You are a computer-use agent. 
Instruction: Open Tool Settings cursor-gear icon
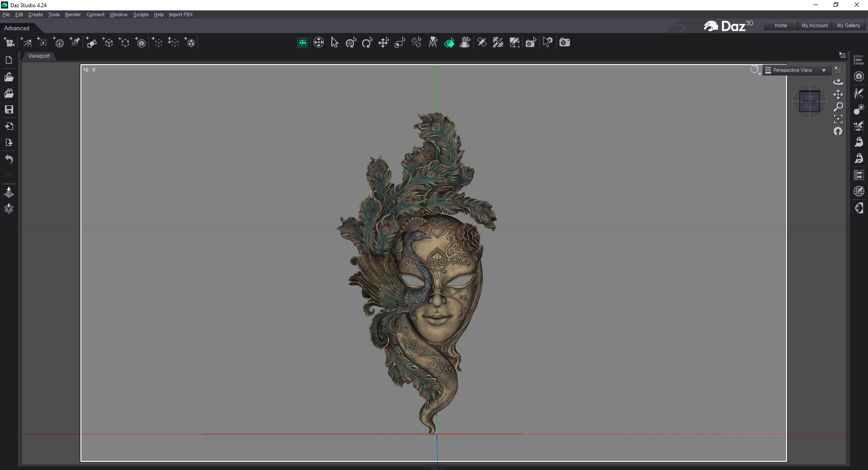click(x=547, y=42)
